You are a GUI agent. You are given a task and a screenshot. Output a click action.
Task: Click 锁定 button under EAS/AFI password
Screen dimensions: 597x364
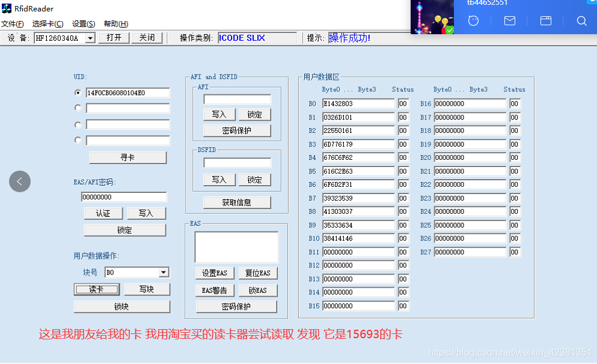tap(125, 230)
